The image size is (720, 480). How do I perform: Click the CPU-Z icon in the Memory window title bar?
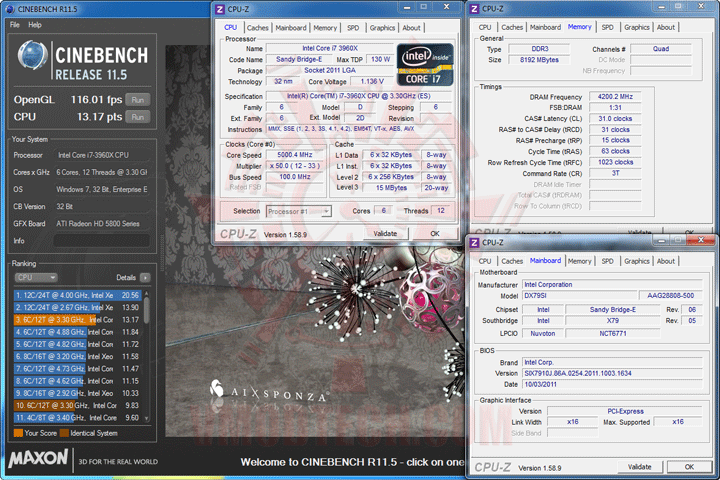click(474, 9)
